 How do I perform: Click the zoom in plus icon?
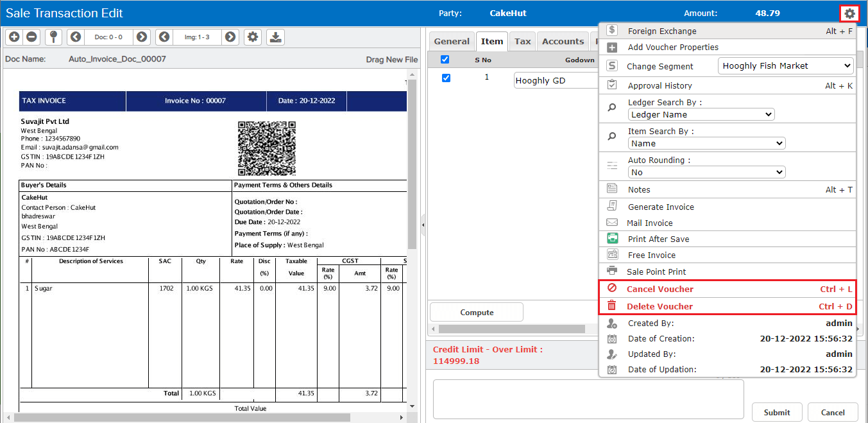pos(14,37)
